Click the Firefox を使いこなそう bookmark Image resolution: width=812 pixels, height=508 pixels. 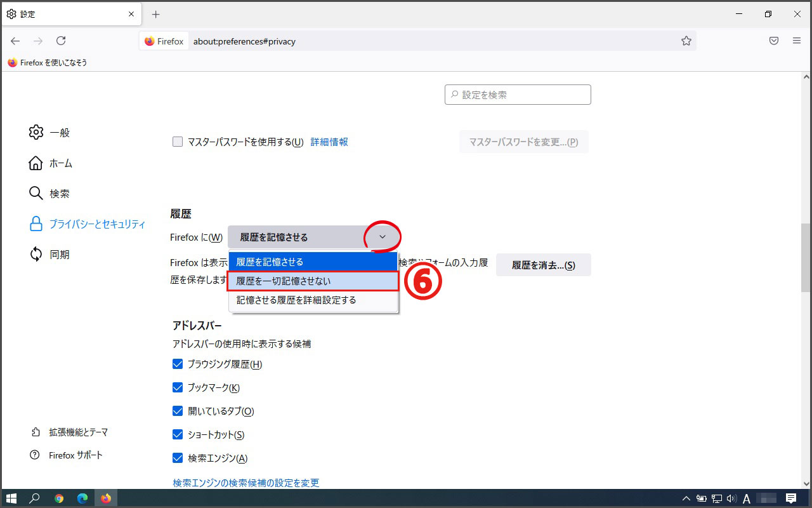48,63
